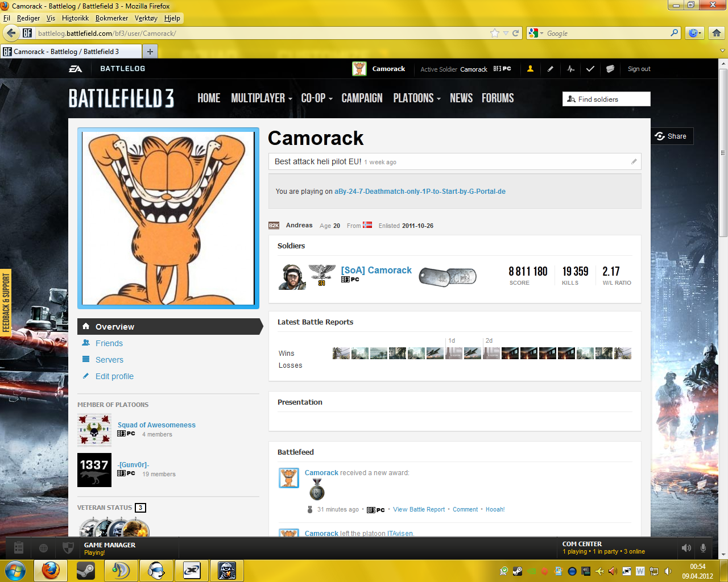The height and width of the screenshot is (582, 728).
Task: Click the Hooah! link
Action: click(x=495, y=509)
